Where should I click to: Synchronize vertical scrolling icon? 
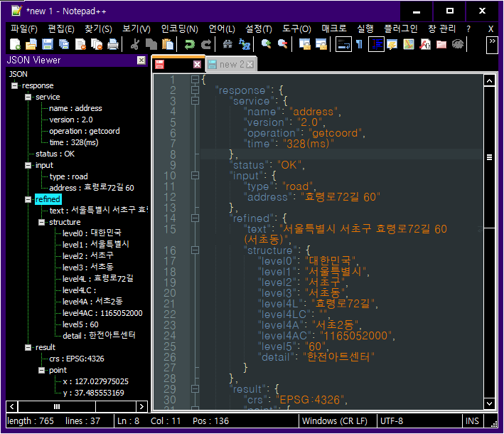coord(305,44)
